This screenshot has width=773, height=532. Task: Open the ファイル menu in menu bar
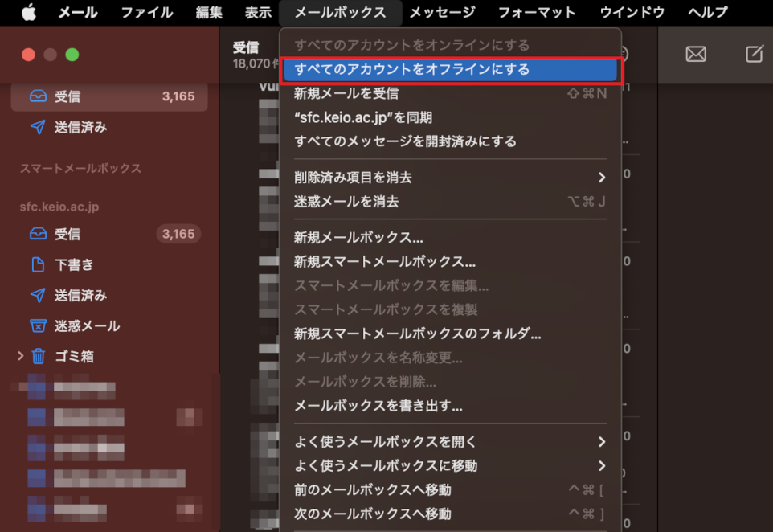coord(146,12)
